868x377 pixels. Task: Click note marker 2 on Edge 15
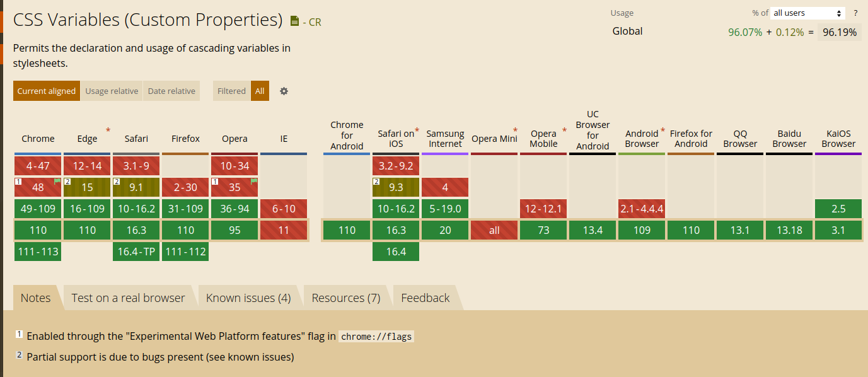pyautogui.click(x=67, y=182)
